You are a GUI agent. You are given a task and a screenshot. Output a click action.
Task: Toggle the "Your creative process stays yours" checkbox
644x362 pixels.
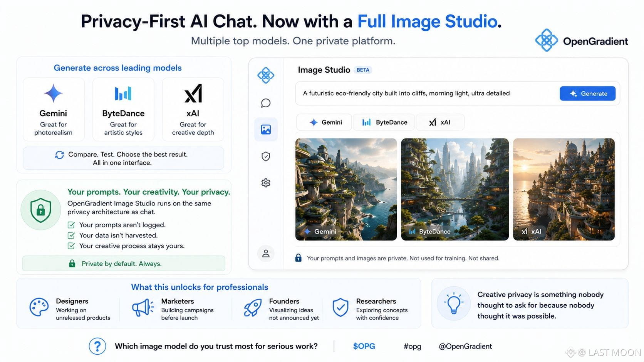pos(71,246)
